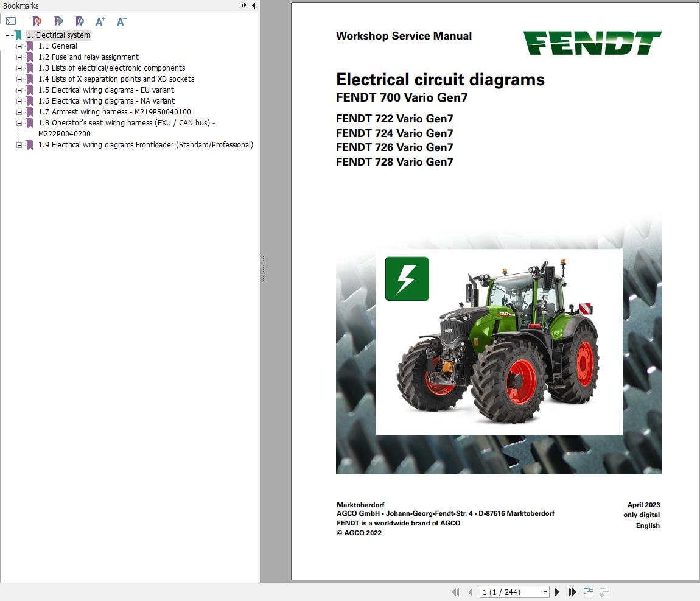
Task: Click the purple bookmark icon beside 1.1 General
Action: (30, 46)
